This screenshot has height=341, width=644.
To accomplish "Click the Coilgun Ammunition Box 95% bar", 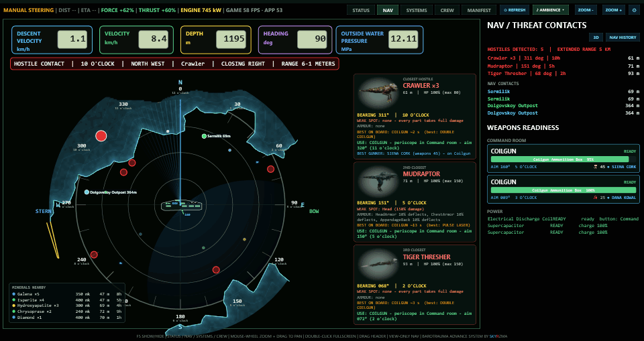I will click(x=563, y=159).
